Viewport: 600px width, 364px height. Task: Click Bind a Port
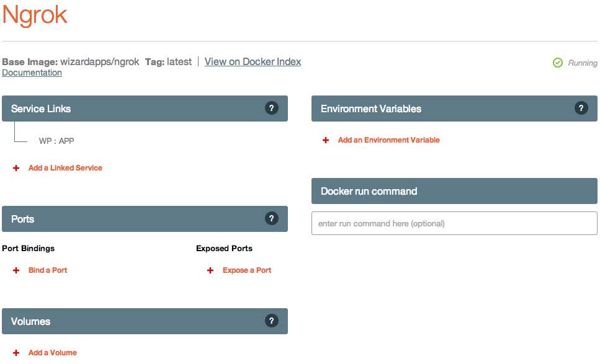point(48,270)
